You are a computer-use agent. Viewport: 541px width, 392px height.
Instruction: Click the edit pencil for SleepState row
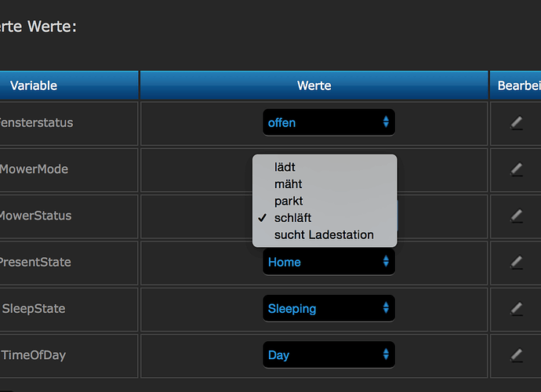[516, 308]
